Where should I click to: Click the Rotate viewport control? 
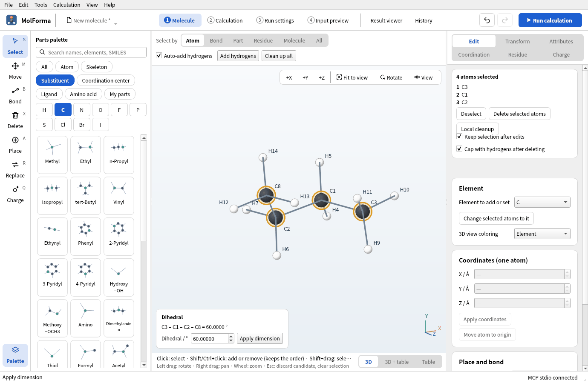click(x=391, y=77)
